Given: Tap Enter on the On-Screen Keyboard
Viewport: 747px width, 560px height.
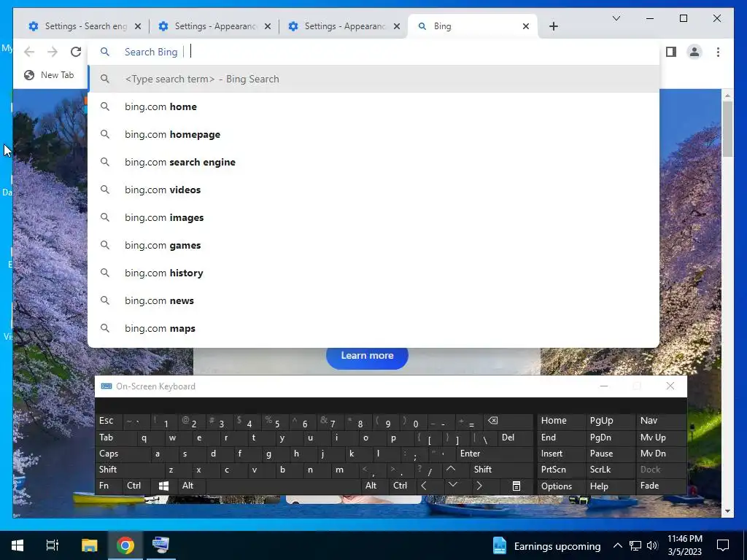Looking at the screenshot, I should 495,454.
